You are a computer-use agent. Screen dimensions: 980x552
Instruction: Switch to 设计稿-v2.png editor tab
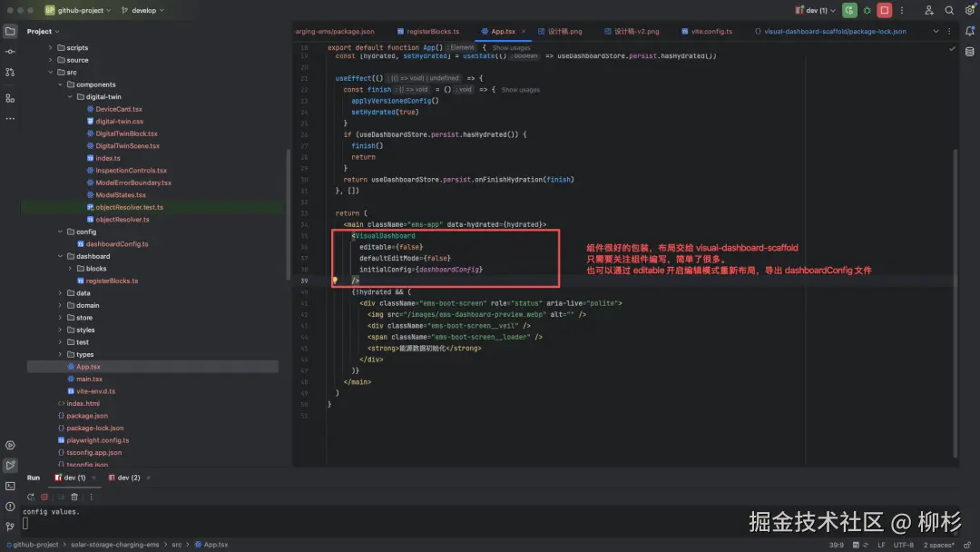coord(632,31)
